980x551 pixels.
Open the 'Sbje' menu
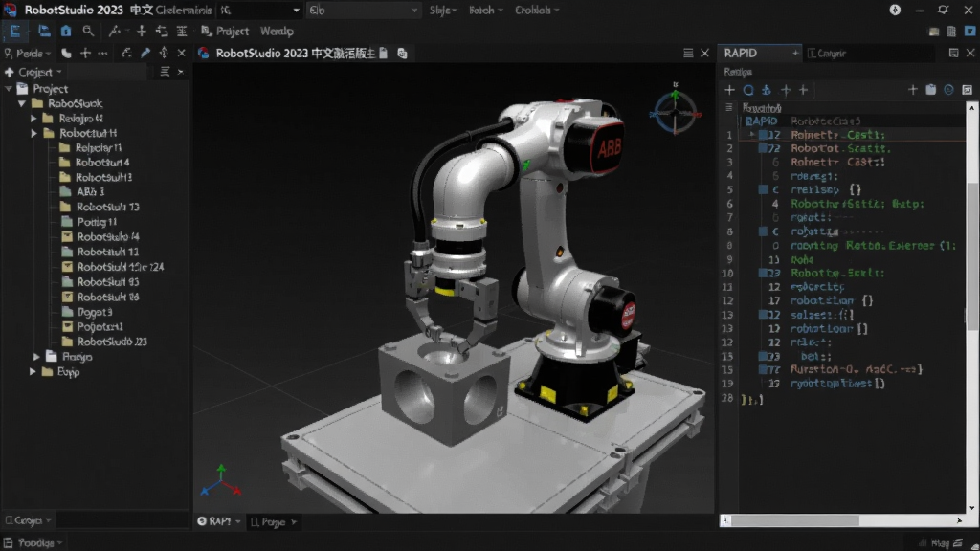coord(442,10)
